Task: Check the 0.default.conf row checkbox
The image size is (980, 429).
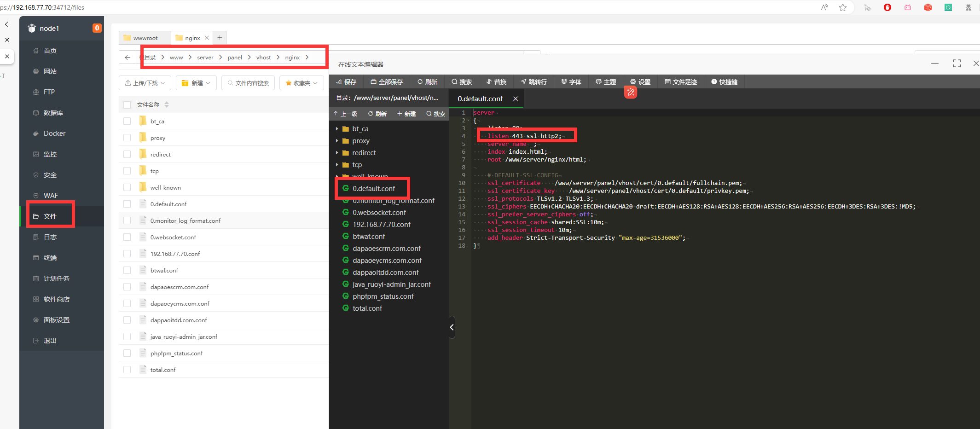Action: click(x=127, y=204)
